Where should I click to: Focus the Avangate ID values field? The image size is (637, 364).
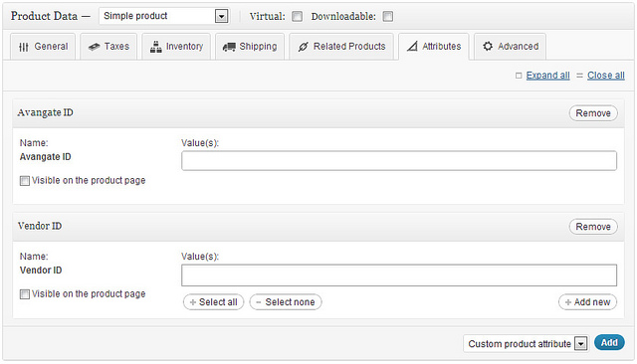tap(399, 161)
